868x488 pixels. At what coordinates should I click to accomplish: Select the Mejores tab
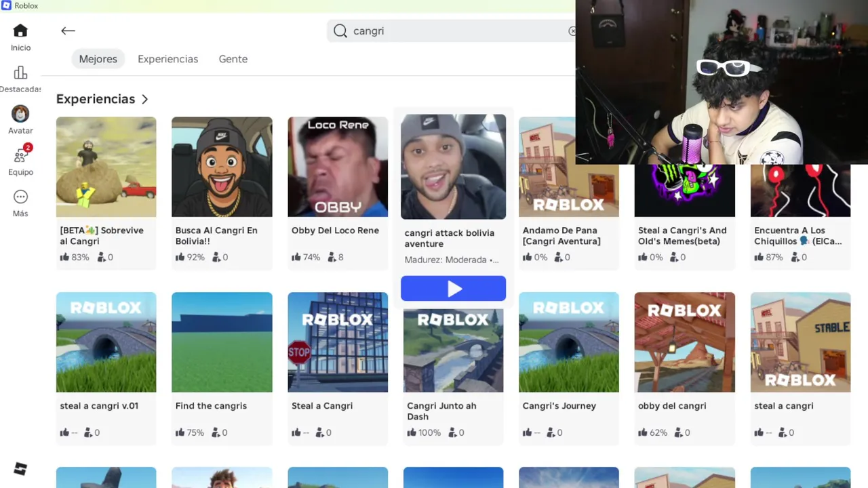click(98, 59)
